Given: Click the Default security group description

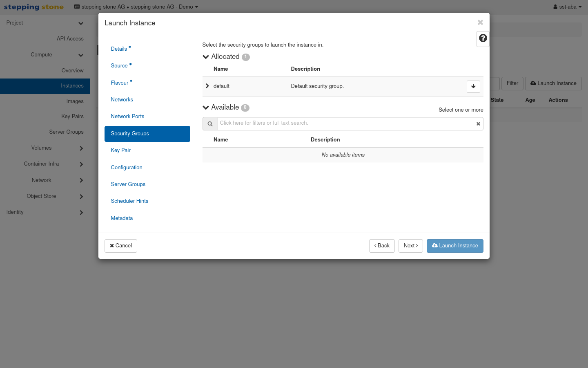Looking at the screenshot, I should [x=317, y=86].
